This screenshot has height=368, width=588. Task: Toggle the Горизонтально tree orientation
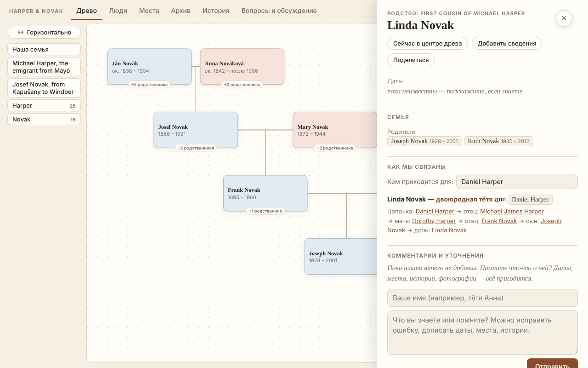coord(44,32)
